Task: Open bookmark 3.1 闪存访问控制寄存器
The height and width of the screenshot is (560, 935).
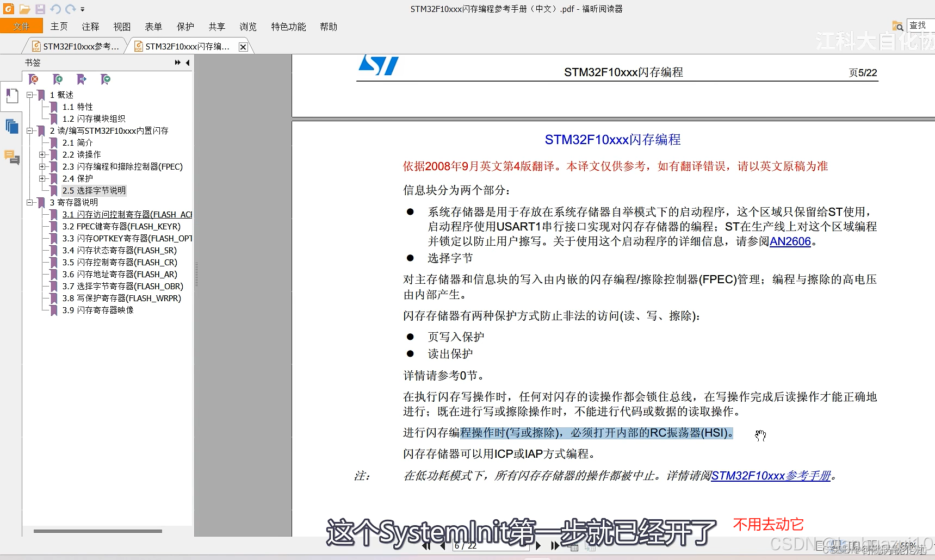Action: click(x=127, y=214)
